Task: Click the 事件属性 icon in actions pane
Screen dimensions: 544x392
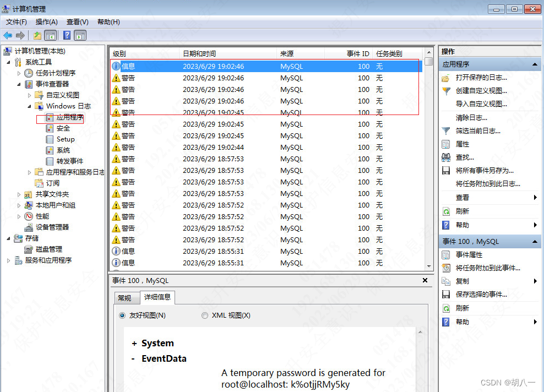Action: pos(446,255)
